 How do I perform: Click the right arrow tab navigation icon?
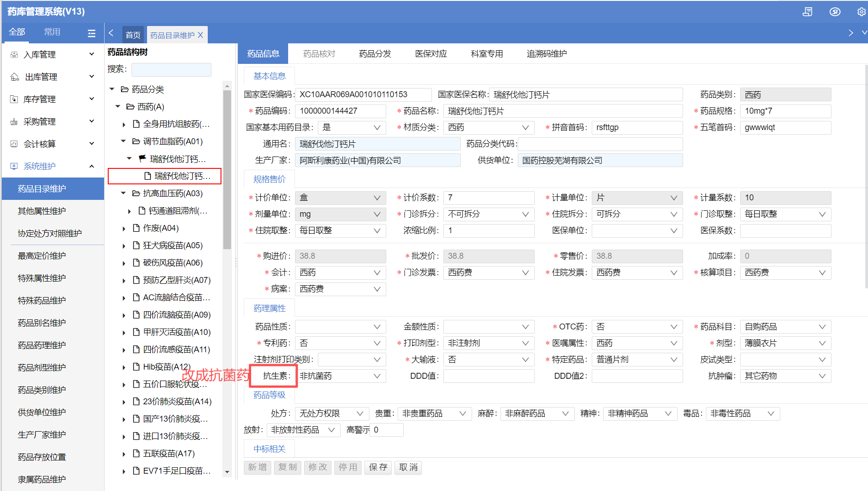[x=851, y=33]
